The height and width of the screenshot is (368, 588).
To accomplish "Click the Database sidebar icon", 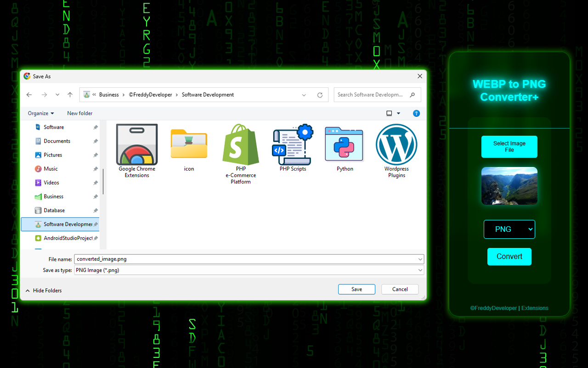I will pos(38,210).
